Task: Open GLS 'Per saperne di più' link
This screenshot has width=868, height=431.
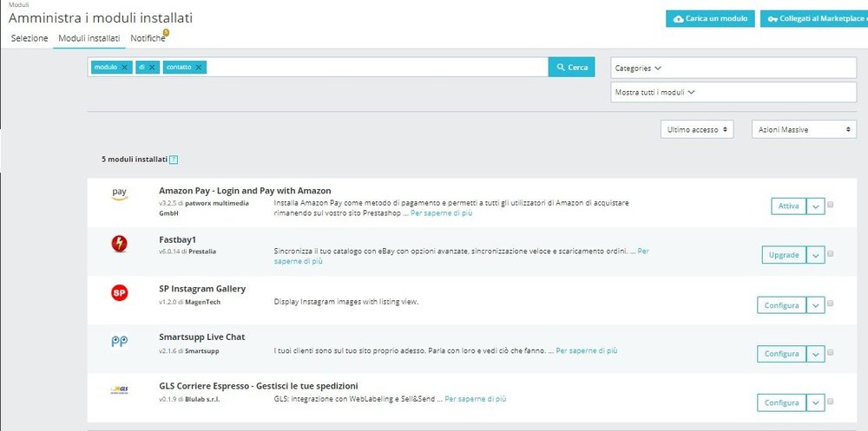Action: (476, 398)
